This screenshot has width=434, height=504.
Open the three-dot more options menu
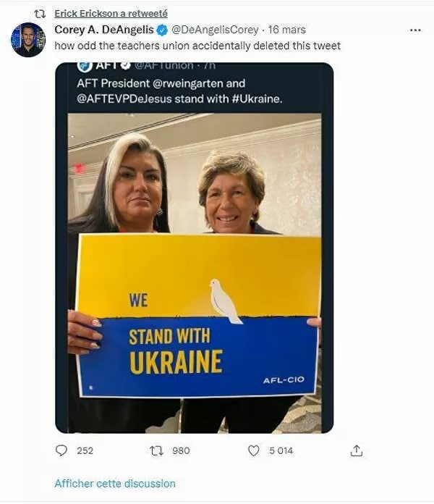(415, 30)
